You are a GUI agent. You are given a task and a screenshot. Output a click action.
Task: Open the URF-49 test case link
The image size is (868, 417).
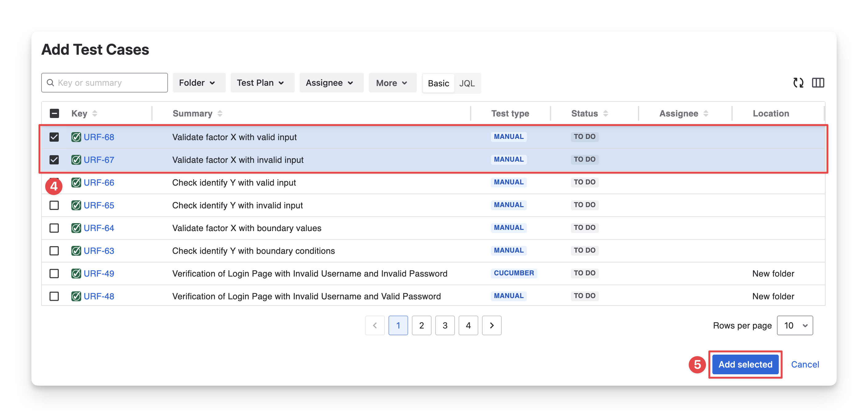99,273
